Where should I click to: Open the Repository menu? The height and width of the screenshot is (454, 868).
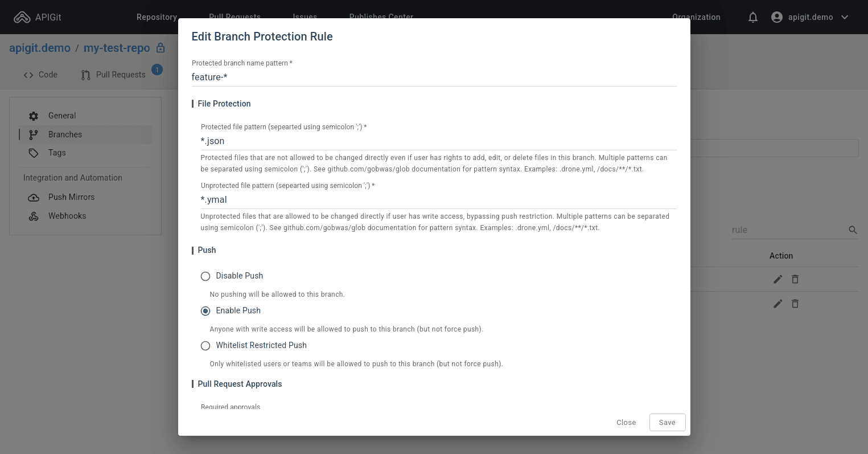tap(157, 17)
